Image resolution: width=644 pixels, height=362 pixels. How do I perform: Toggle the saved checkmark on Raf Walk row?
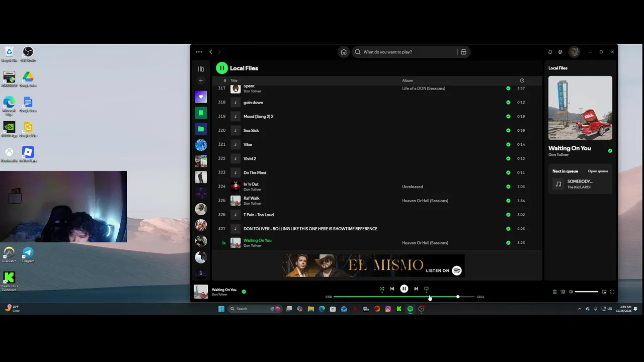[x=508, y=201]
